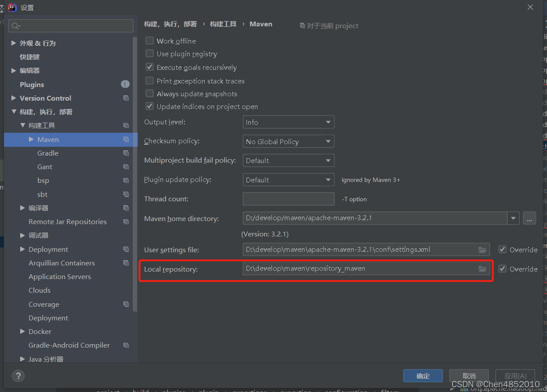Enable Work offline checkbox

coord(150,41)
